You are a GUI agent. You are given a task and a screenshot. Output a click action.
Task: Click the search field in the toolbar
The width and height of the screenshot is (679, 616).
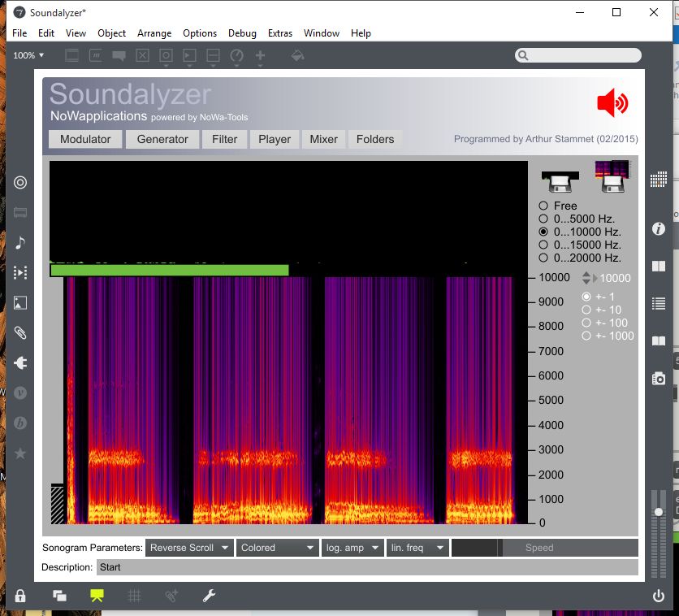[578, 55]
